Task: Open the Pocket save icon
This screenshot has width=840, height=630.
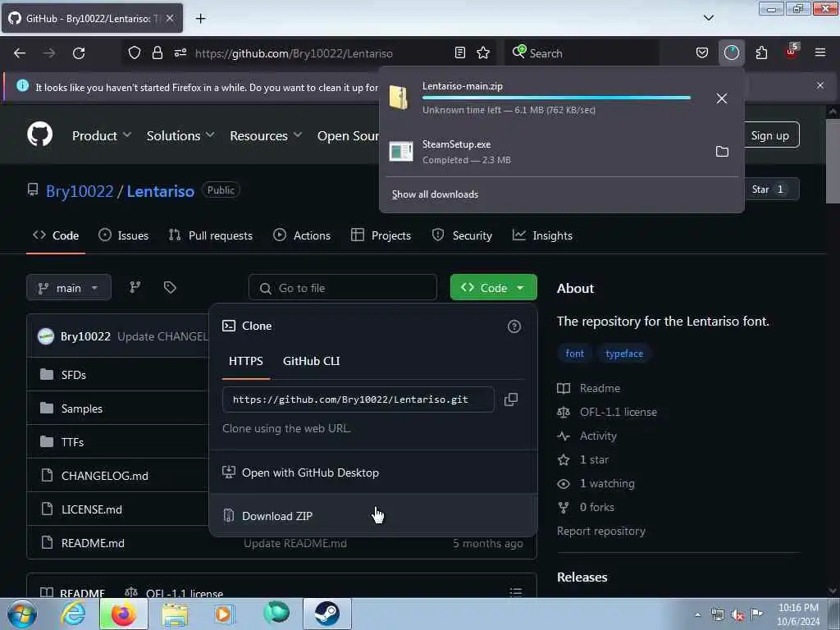Action: [702, 52]
